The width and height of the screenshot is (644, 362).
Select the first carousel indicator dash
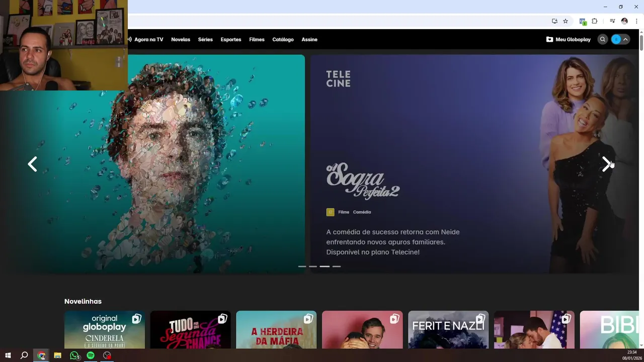pos(302,266)
